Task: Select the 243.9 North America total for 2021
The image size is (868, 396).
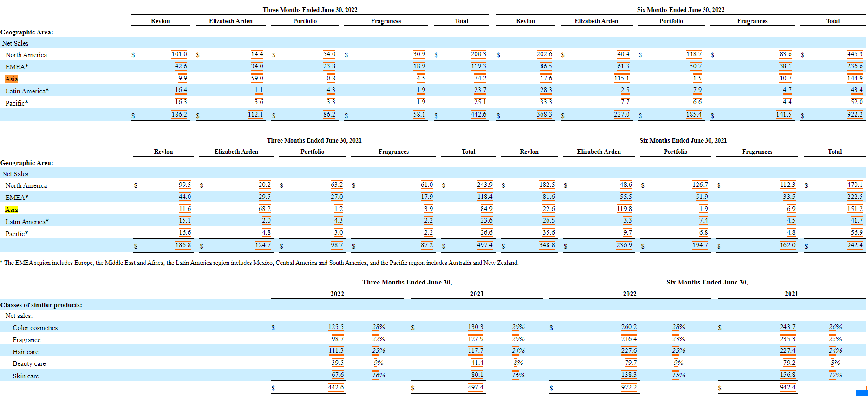Action: tap(484, 185)
